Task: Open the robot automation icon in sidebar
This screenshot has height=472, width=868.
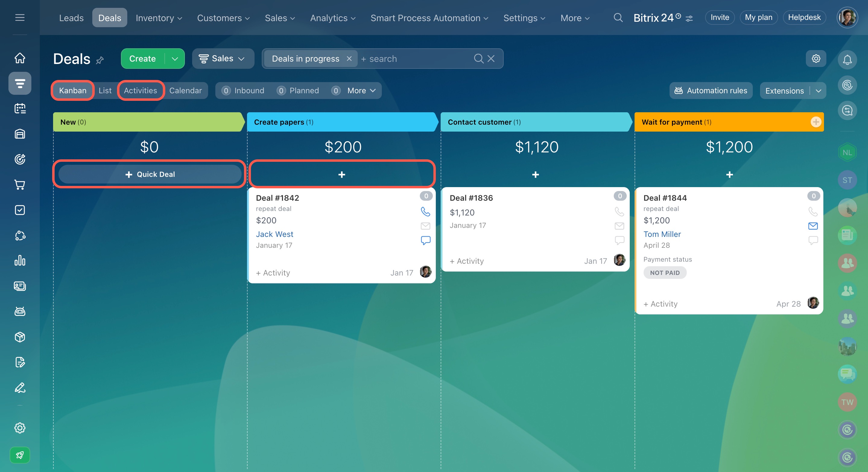Action: click(20, 311)
